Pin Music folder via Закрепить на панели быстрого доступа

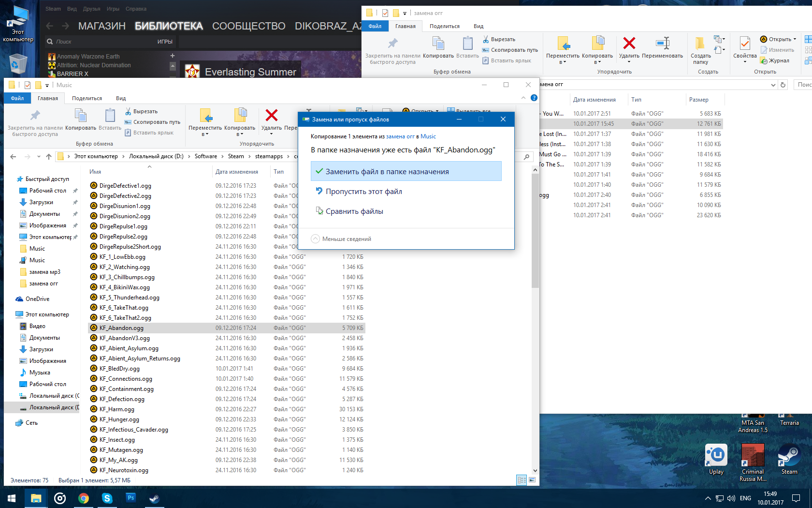(35, 123)
